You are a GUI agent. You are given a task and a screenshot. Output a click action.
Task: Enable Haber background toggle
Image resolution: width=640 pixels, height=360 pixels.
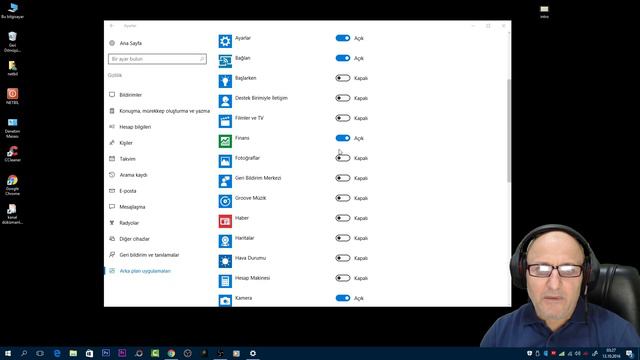coord(343,218)
